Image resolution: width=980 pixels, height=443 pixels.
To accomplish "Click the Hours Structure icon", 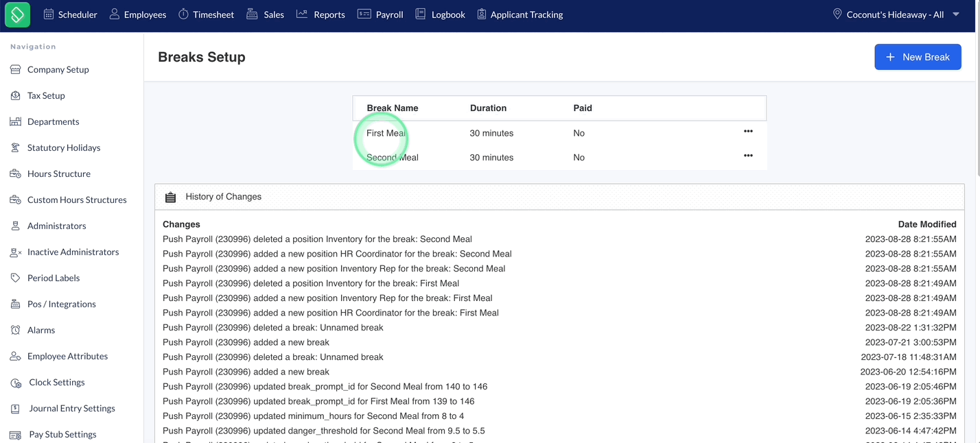I will click(15, 173).
